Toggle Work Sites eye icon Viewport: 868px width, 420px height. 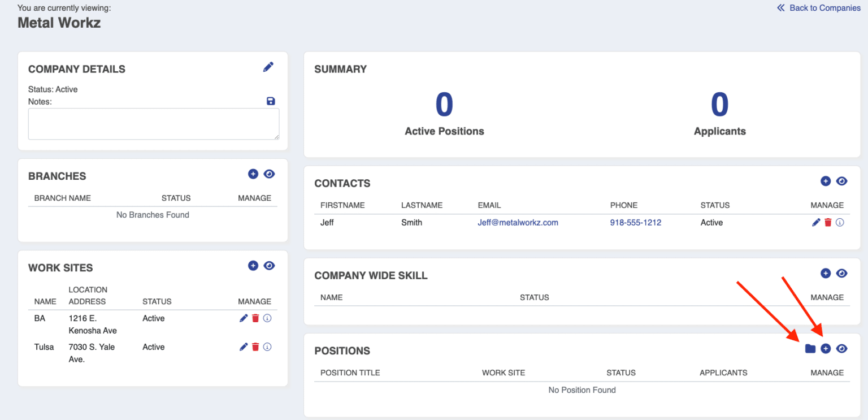pyautogui.click(x=270, y=266)
